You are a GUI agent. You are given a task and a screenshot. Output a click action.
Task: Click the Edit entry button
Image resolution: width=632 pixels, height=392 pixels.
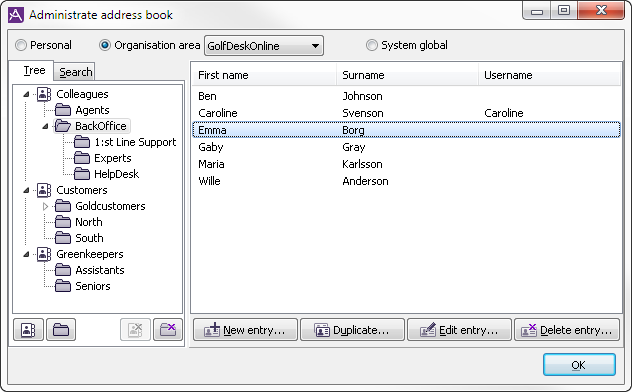459,330
